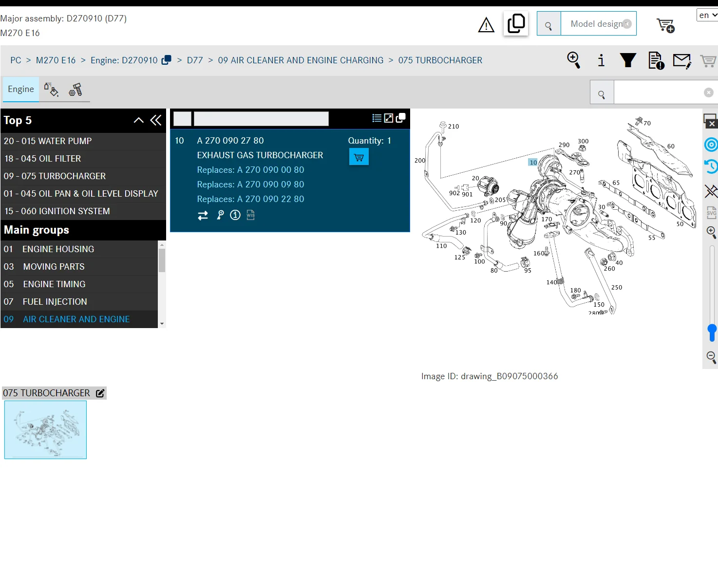
Task: Click the edit icon beside 075 TURBOCHARGER label
Action: click(100, 393)
